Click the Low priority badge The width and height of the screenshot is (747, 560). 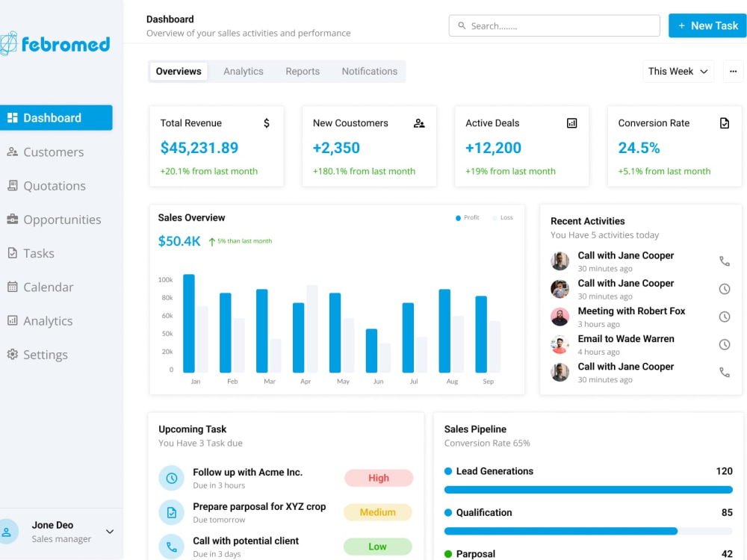378,547
